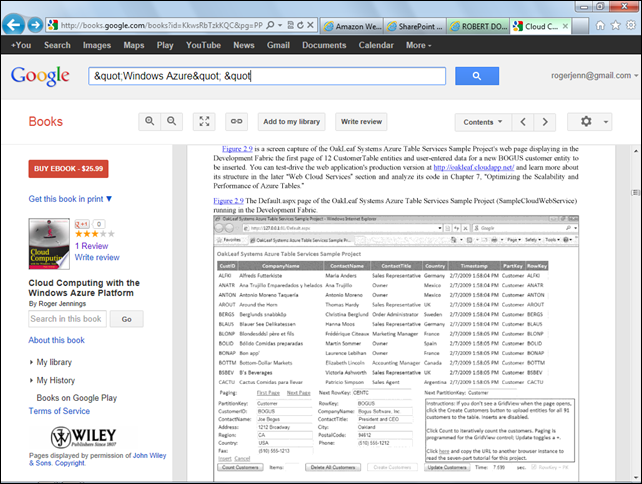Click the g+1 button for the book

click(x=82, y=224)
